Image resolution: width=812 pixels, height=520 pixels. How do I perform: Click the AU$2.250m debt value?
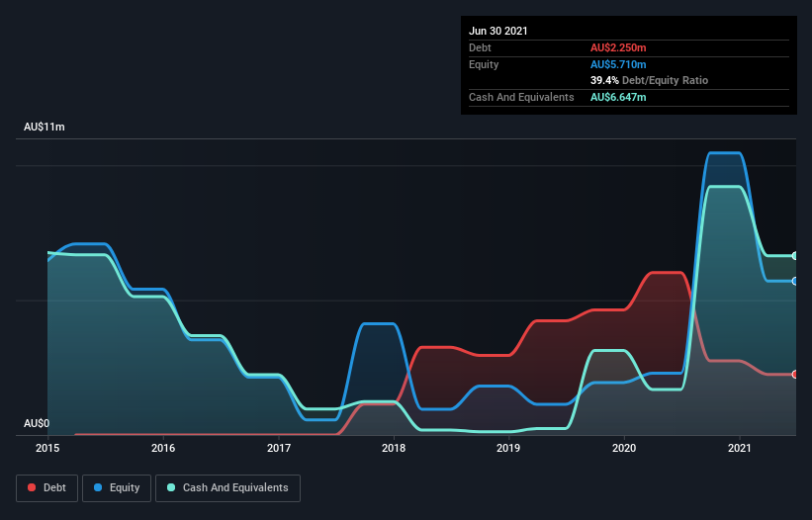pos(618,47)
